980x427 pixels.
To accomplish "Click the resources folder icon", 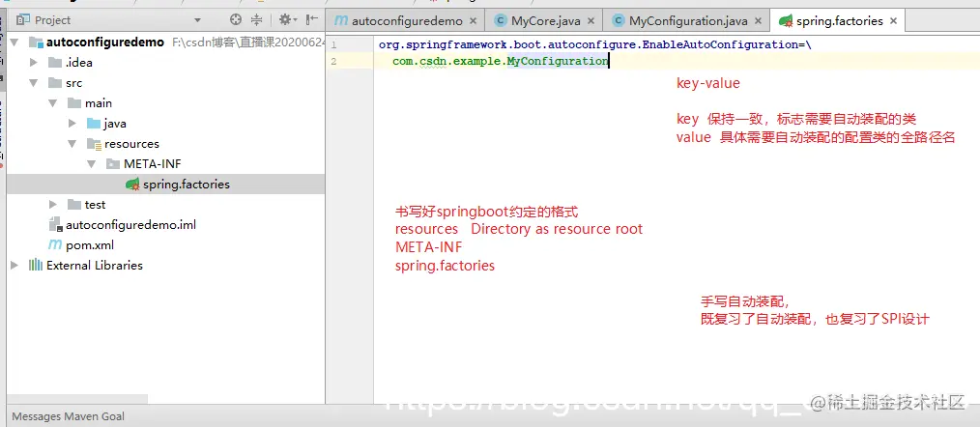I will 94,144.
